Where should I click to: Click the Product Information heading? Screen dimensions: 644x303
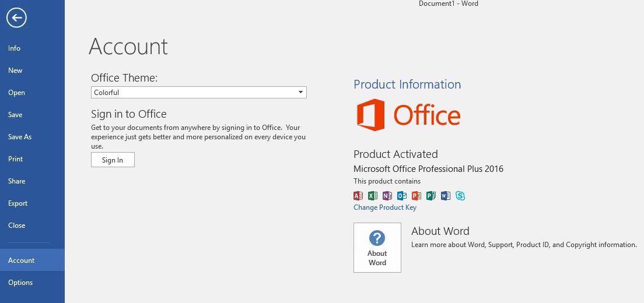(x=407, y=84)
